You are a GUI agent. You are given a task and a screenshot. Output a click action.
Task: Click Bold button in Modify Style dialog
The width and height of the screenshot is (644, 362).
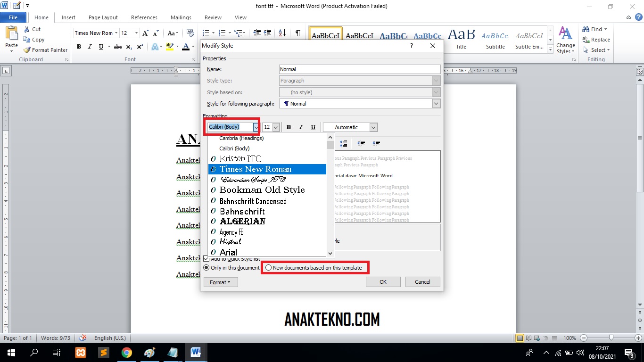tap(289, 127)
